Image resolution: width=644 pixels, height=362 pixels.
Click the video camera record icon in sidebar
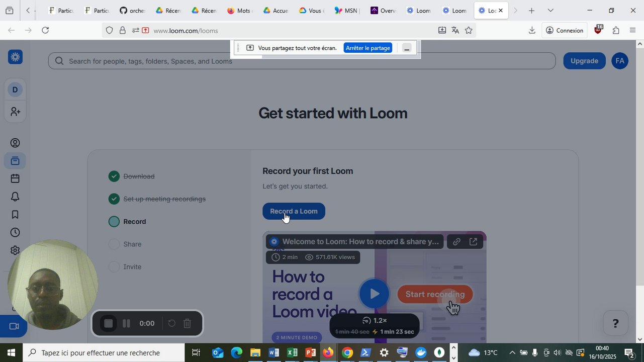[14, 327]
